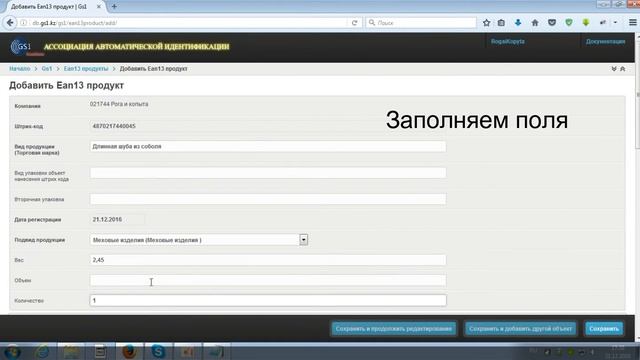Image resolution: width=640 pixels, height=360 pixels.
Task: Open the RogaiKopyta user link
Action: 508,42
